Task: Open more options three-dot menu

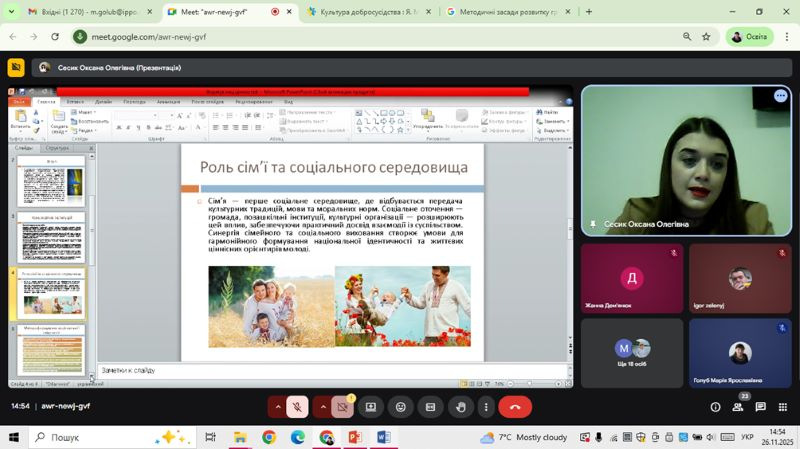Action: point(486,407)
